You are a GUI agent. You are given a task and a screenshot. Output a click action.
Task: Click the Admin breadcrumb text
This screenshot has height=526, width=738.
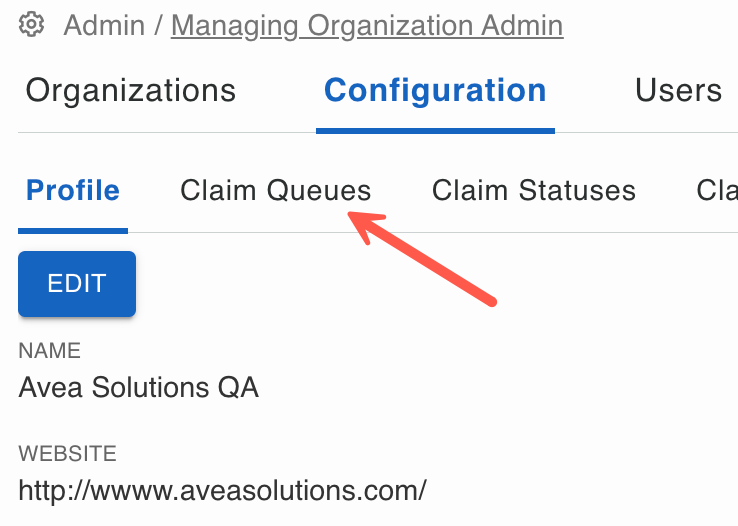tap(104, 25)
